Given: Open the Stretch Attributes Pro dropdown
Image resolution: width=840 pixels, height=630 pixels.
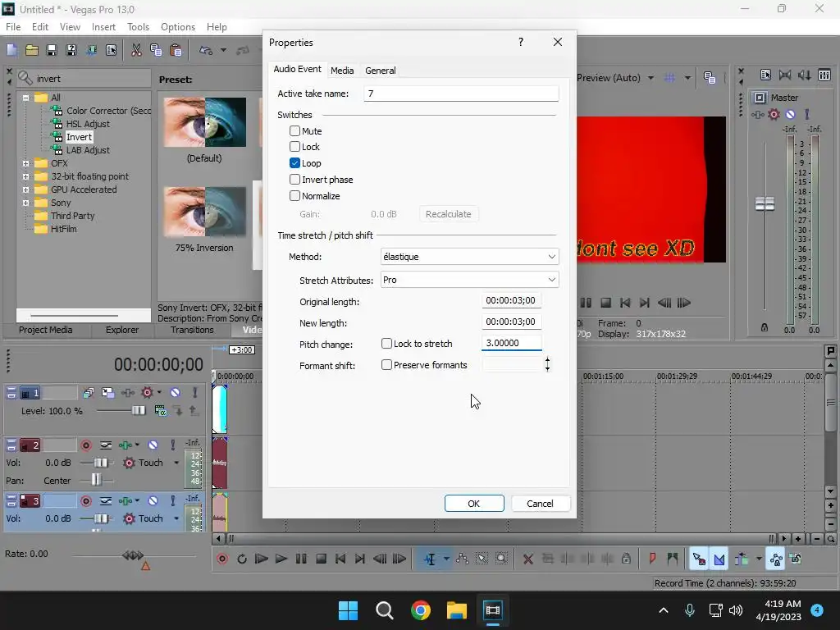Looking at the screenshot, I should (x=469, y=280).
